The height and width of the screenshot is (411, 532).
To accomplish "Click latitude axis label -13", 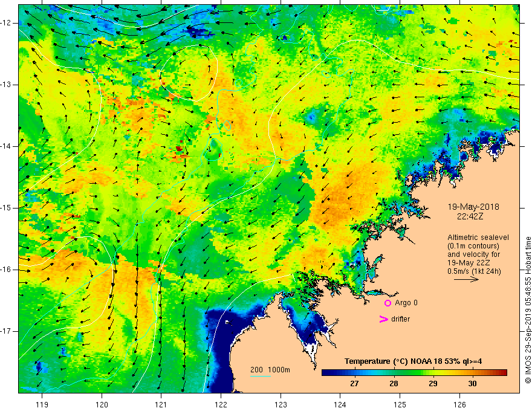I will (x=6, y=85).
